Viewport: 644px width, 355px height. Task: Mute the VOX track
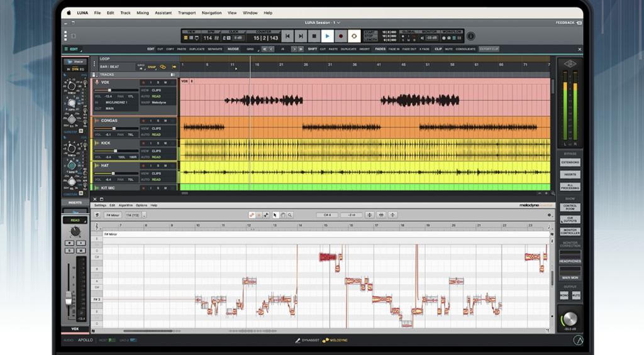click(x=165, y=82)
